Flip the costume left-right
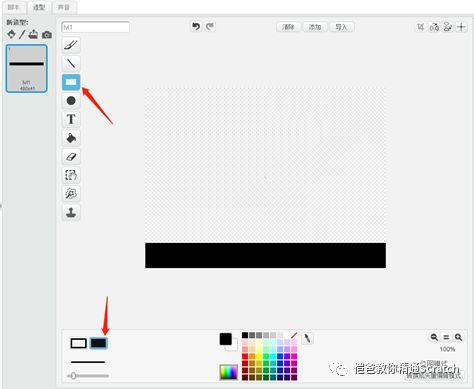The width and height of the screenshot is (474, 389). pyautogui.click(x=434, y=27)
